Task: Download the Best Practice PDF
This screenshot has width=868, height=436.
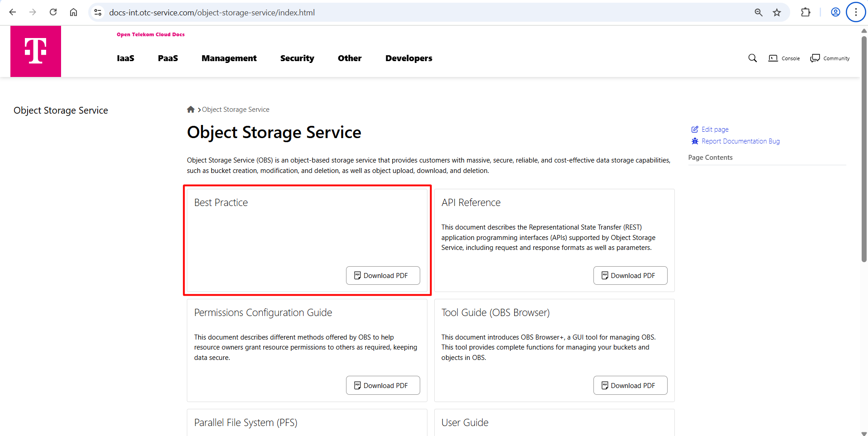Action: [383, 276]
